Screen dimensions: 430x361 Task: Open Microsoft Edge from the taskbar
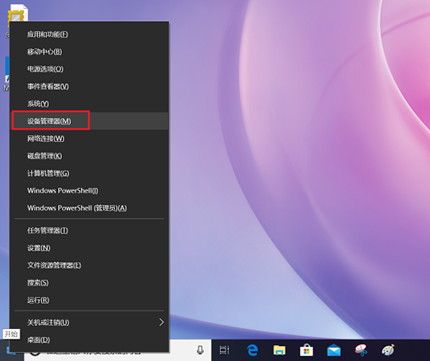pos(252,350)
